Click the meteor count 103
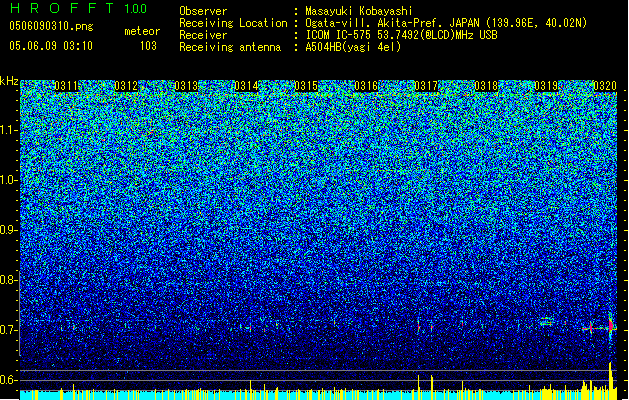Viewport: 629px width, 400px height. point(148,46)
